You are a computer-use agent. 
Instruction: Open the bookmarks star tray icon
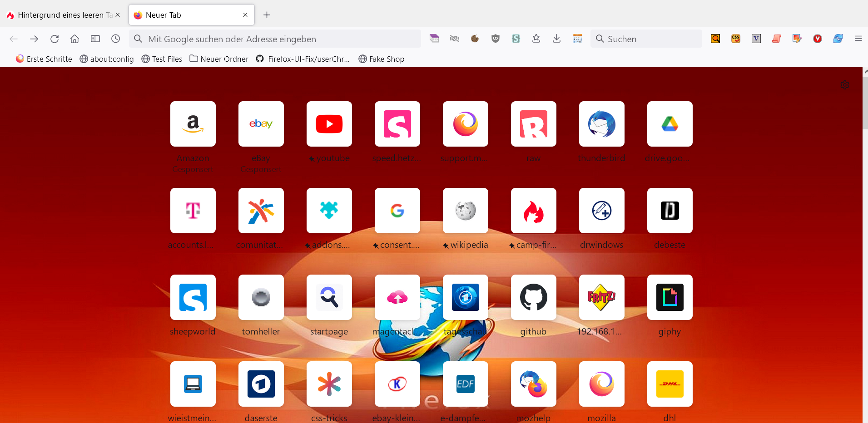[536, 39]
